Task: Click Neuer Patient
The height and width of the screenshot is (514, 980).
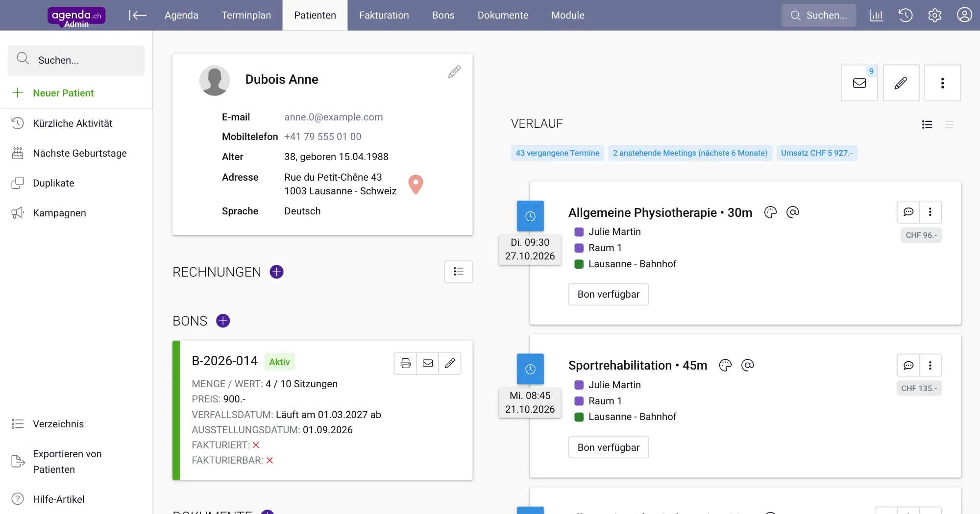Action: 63,93
